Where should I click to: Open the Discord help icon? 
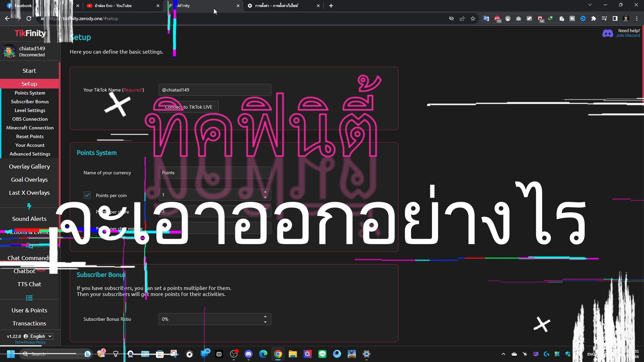(x=608, y=33)
